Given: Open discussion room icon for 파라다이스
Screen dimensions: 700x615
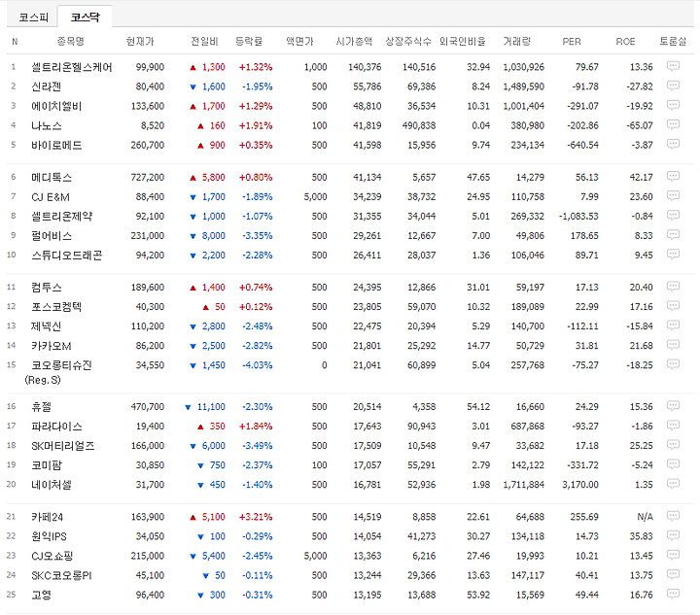Looking at the screenshot, I should (x=673, y=426).
